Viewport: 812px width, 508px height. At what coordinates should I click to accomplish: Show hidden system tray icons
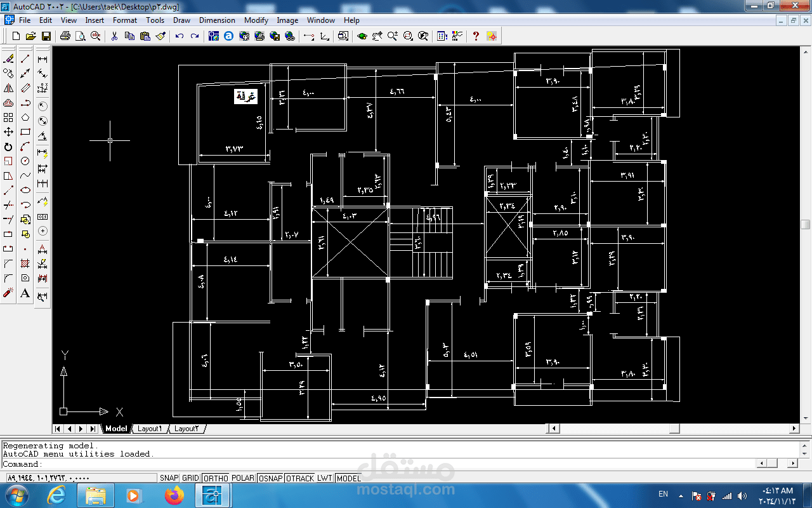coord(681,495)
